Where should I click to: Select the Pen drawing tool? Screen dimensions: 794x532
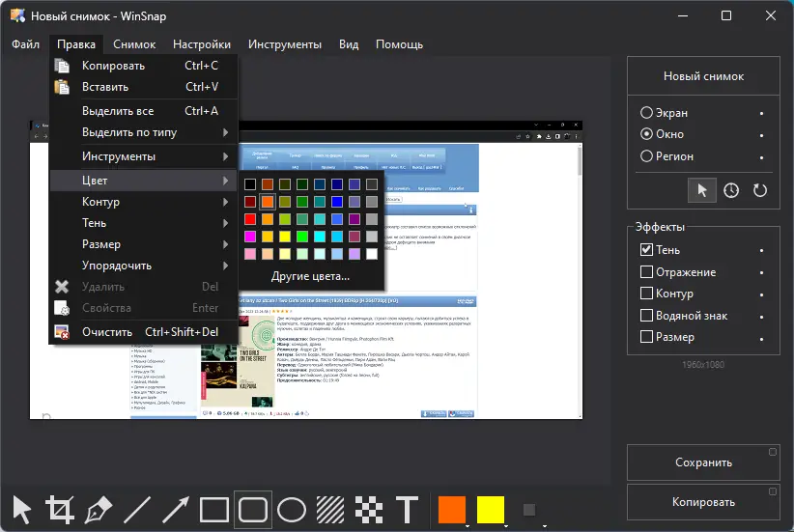99,509
